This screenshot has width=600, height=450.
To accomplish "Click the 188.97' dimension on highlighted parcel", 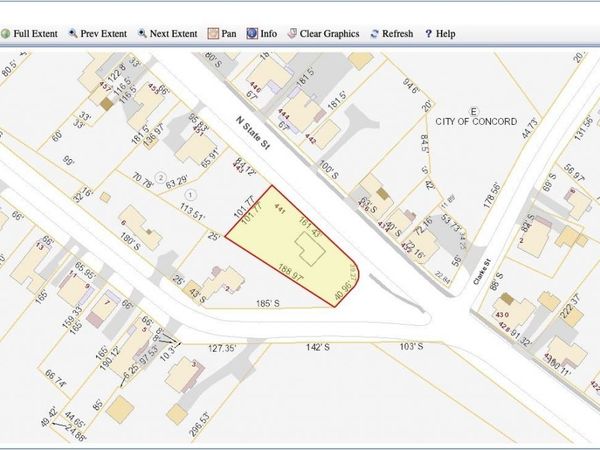I will tap(290, 273).
